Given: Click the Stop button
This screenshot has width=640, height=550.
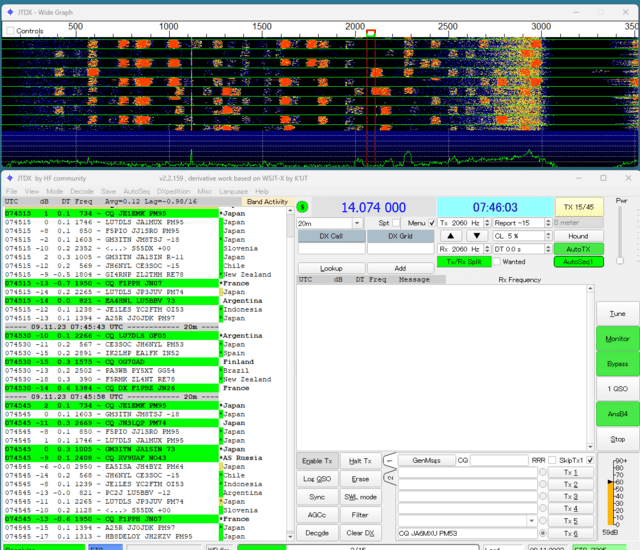Looking at the screenshot, I should point(618,439).
